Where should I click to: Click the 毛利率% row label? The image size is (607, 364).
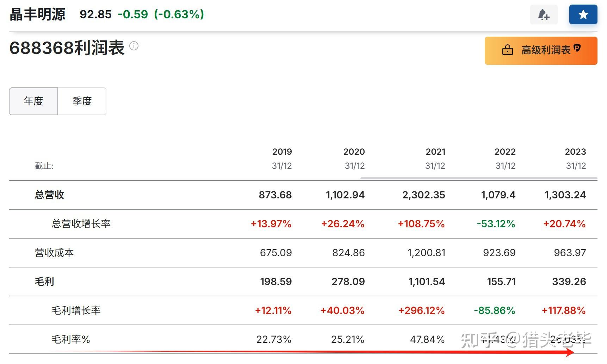[71, 339]
